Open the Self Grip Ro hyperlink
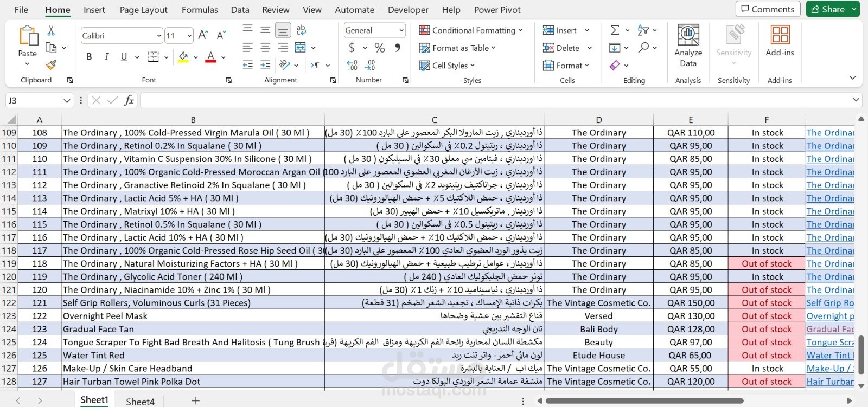The image size is (868, 407). [x=830, y=303]
